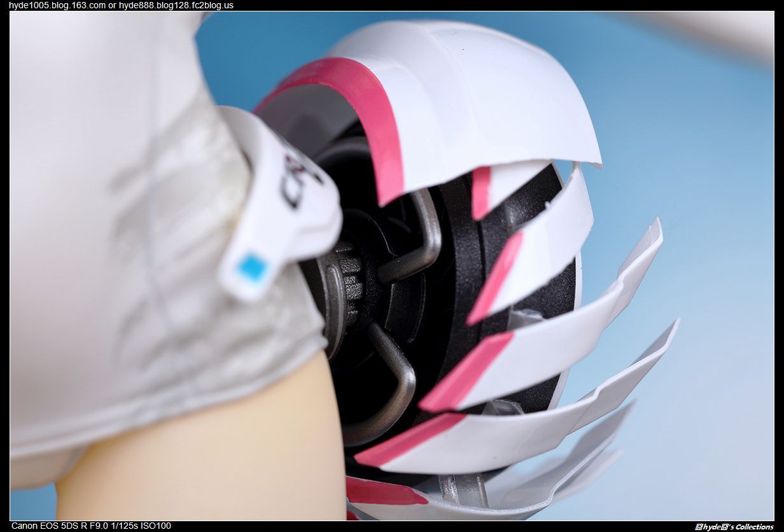Click the blog URL text at top

tap(121, 5)
